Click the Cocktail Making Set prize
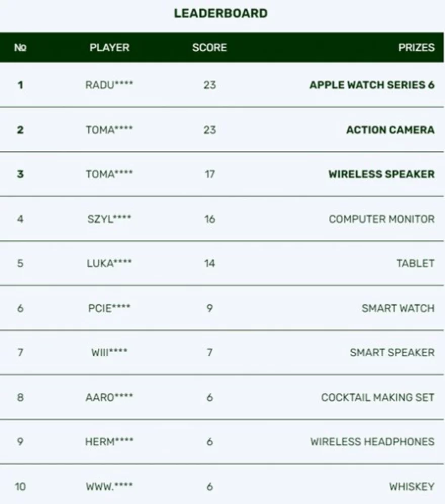The image size is (445, 504). [378, 397]
